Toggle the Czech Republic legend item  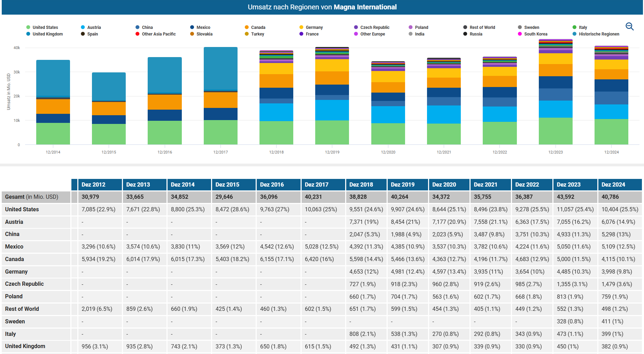pyautogui.click(x=374, y=27)
